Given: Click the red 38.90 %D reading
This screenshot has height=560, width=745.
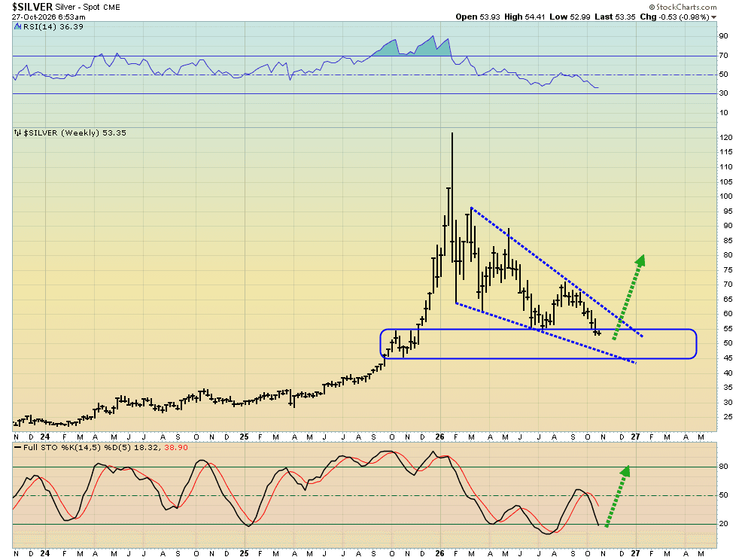Looking at the screenshot, I should click(x=176, y=447).
